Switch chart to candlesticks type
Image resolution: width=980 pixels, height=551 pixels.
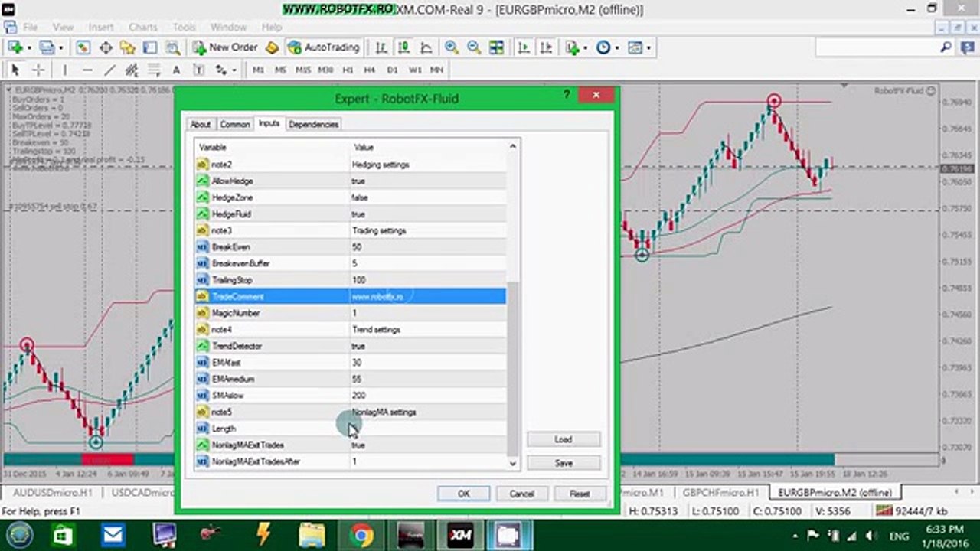pyautogui.click(x=403, y=47)
